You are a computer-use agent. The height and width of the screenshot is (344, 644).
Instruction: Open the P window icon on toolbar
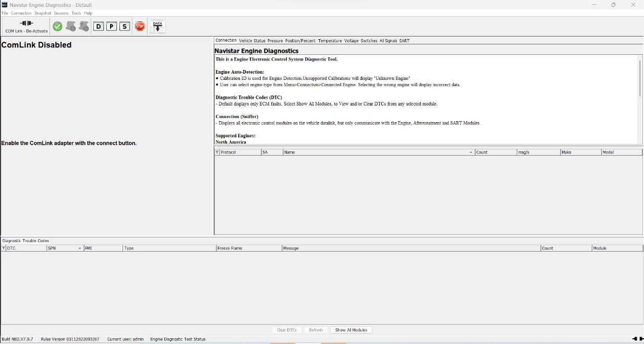111,26
